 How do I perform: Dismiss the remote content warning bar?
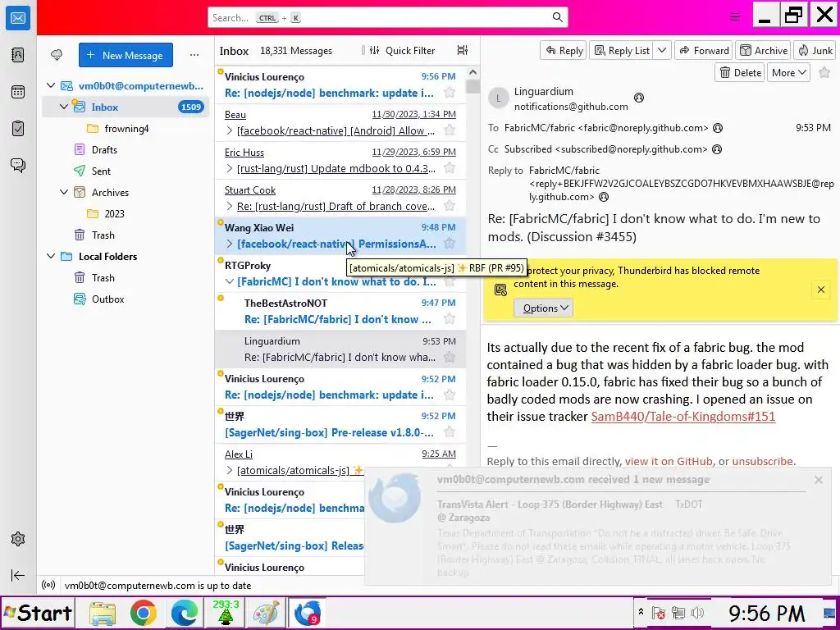(820, 290)
